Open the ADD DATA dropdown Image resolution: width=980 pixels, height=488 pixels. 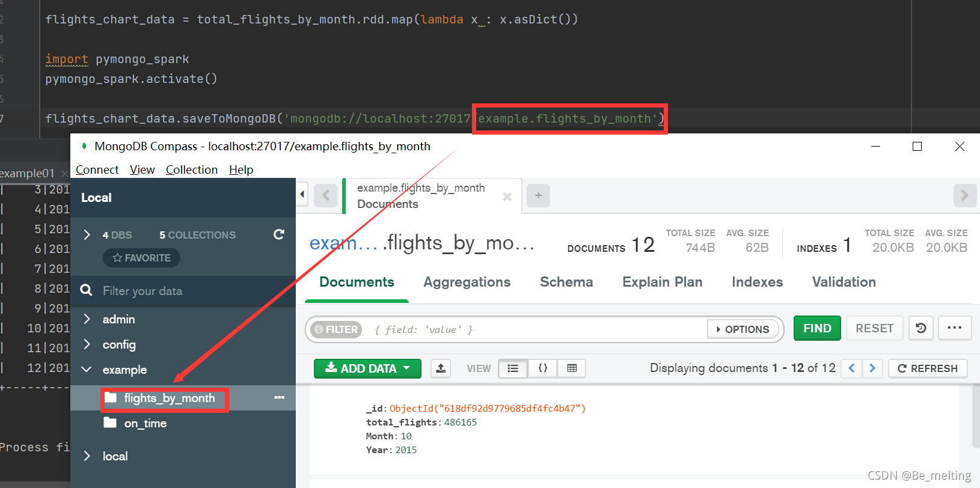(x=367, y=368)
